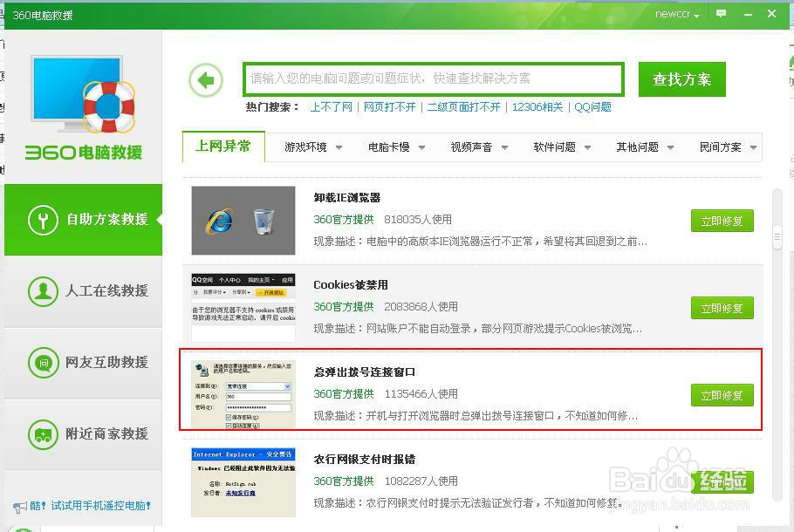
Task: Open the 附近商家救援 sidebar item
Action: 84,434
